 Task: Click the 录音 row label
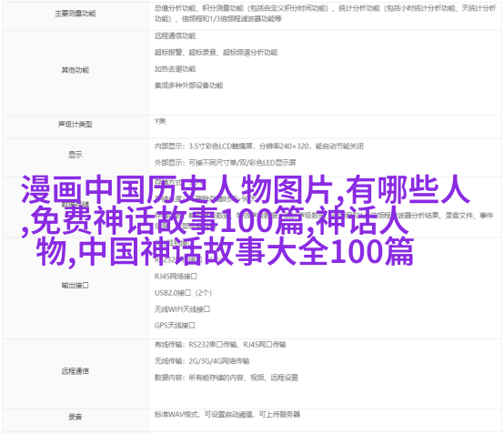point(76,417)
